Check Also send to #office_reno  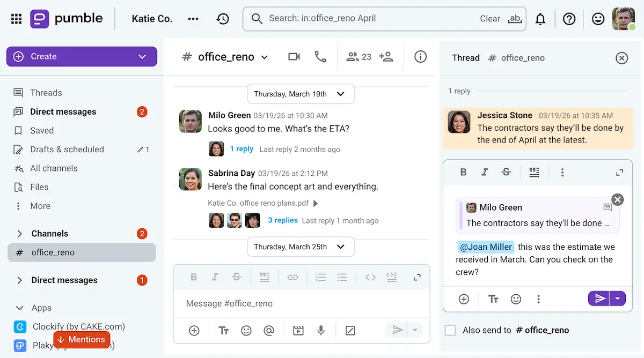450,330
